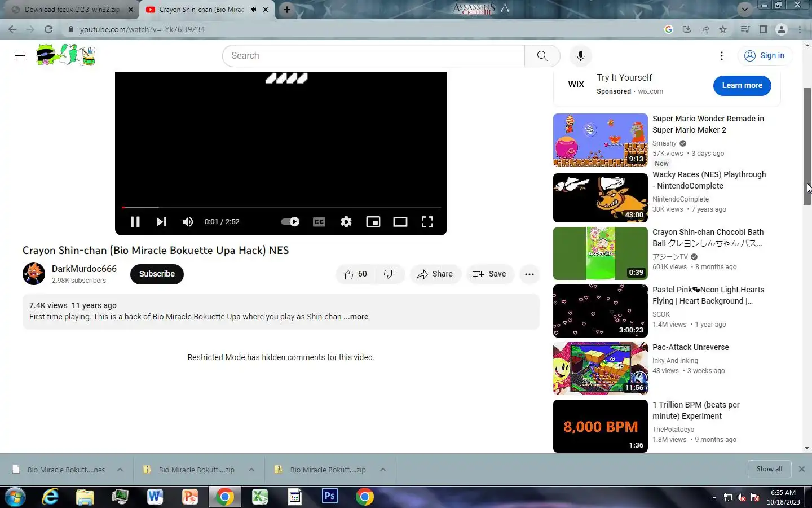
Task: Share this page icon in address bar
Action: pyautogui.click(x=705, y=29)
